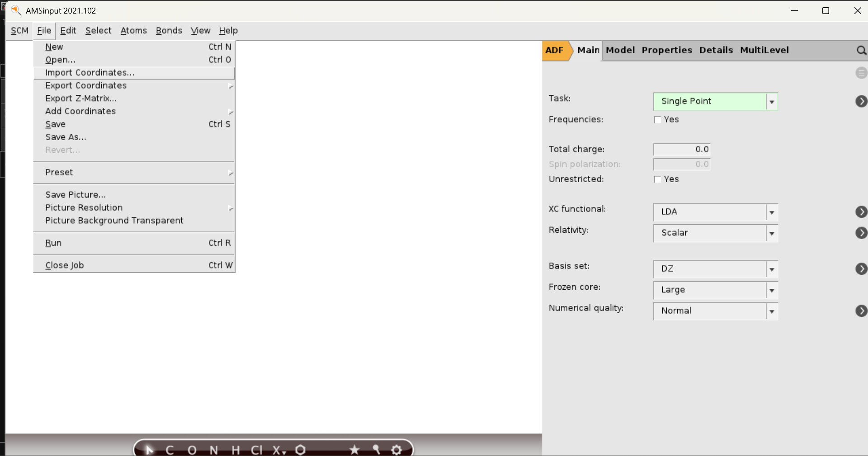Open the Help menu
The width and height of the screenshot is (868, 456).
(x=228, y=31)
